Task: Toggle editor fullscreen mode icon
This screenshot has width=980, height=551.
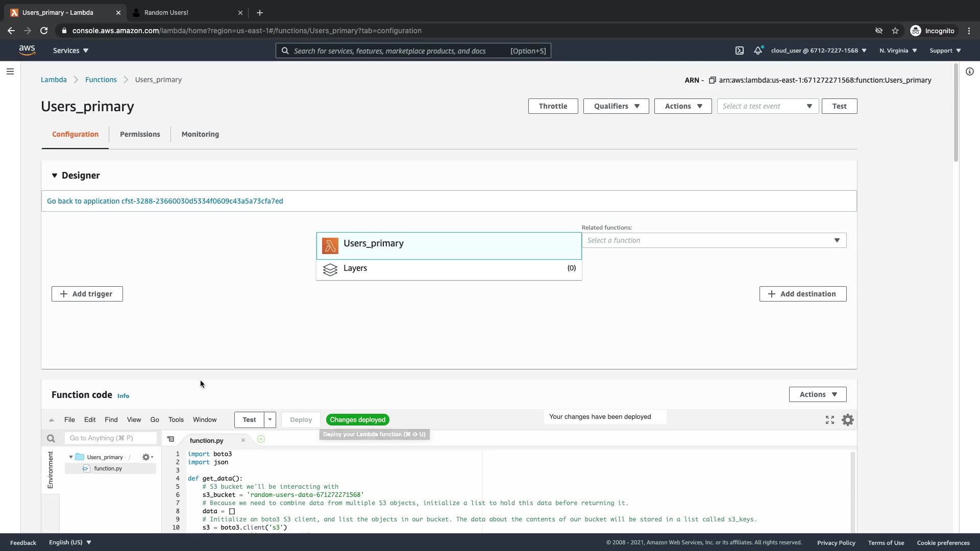Action: click(x=830, y=420)
